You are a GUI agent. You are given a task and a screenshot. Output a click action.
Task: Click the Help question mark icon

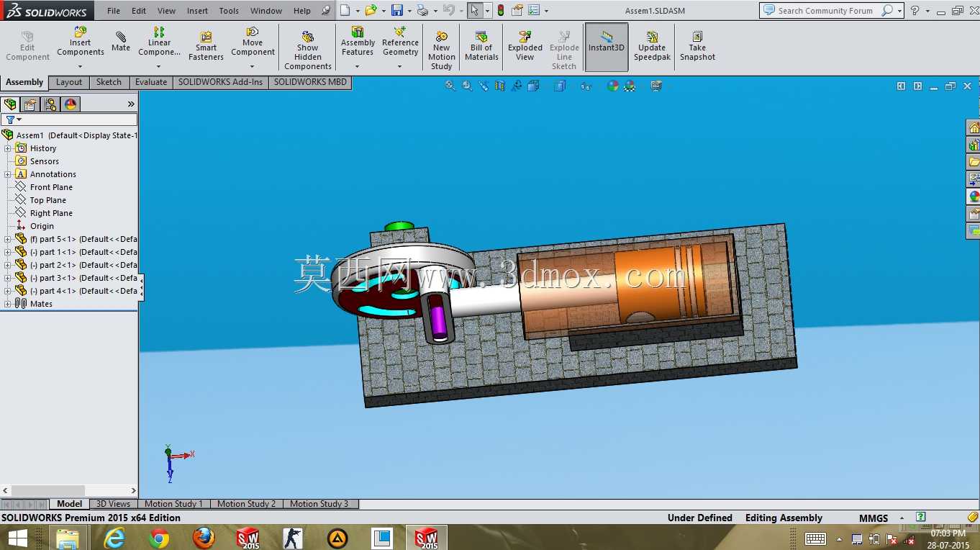[x=915, y=11]
